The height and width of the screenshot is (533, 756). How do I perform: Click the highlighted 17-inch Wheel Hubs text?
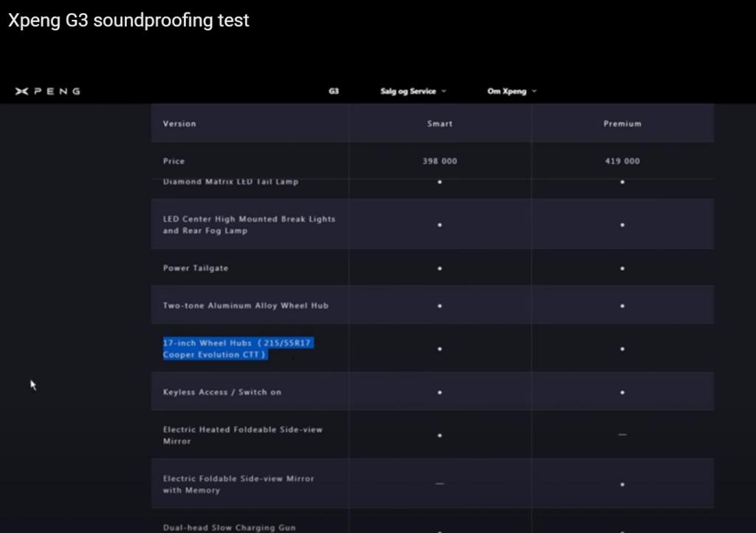[238, 348]
